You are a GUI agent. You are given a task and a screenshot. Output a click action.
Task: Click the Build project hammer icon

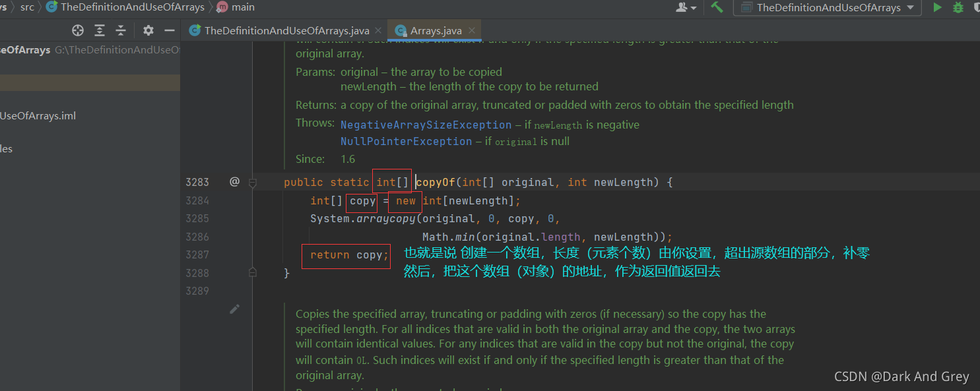[x=717, y=8]
